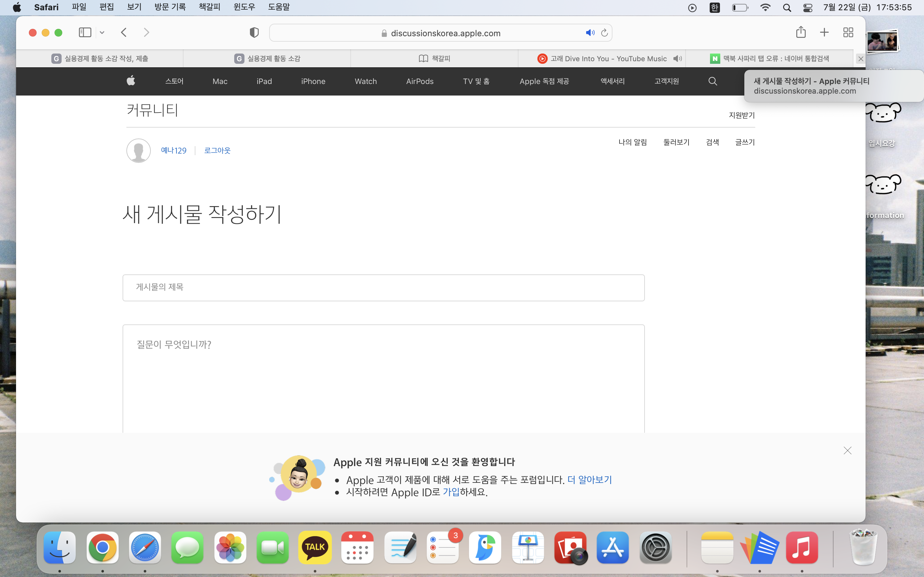Click the 게시물의 제목 input field
924x577 pixels.
pos(383,287)
